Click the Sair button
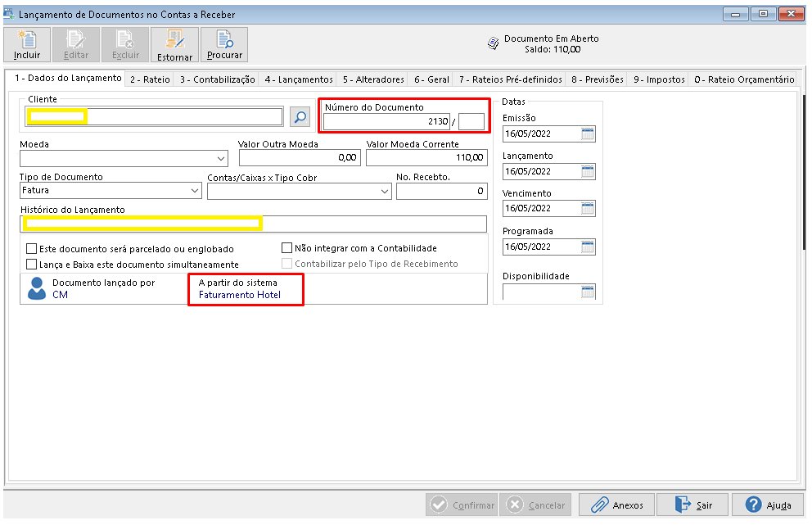Image resolution: width=812 pixels, height=525 pixels. coord(692,505)
